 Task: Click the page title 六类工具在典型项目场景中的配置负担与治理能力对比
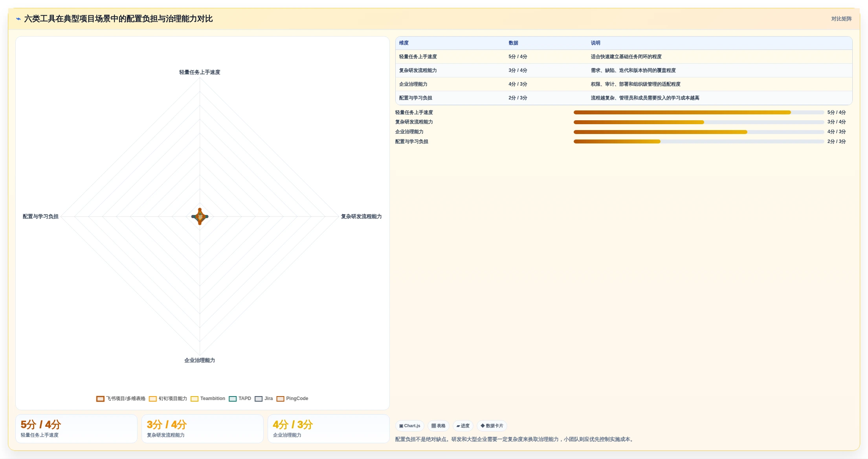[118, 18]
